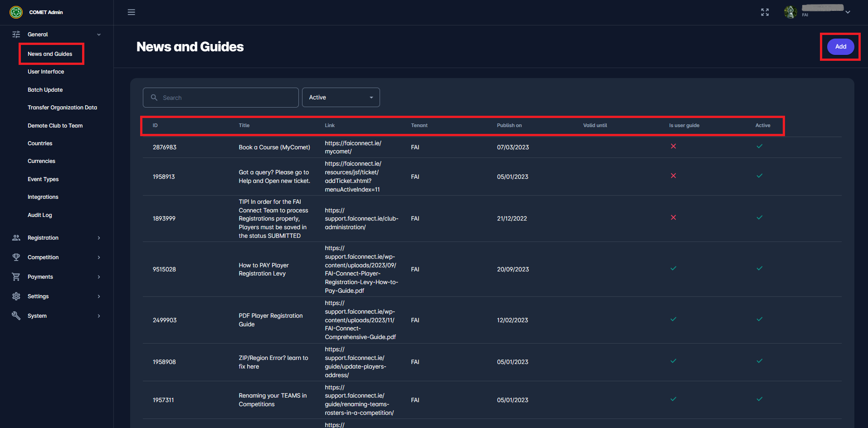Open the faiconnect.ie/mycomet link
The width and height of the screenshot is (868, 428).
[x=353, y=147]
